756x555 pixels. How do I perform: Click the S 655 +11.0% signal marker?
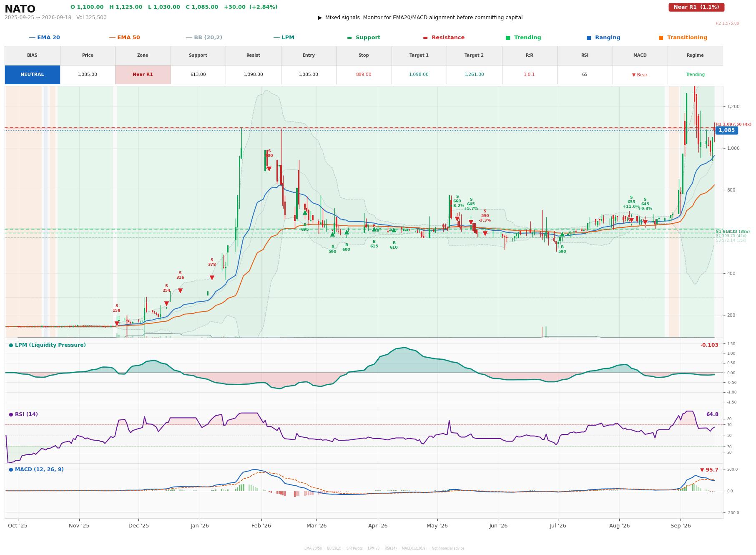631,220
